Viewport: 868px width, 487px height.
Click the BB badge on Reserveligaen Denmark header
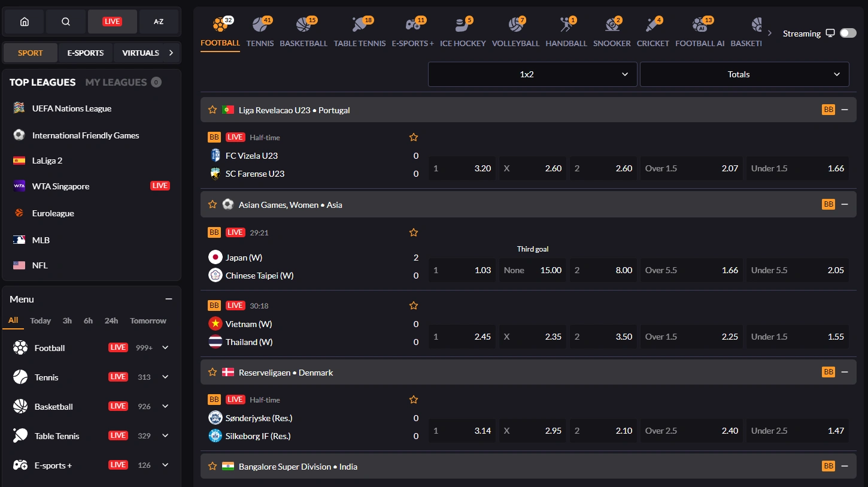coord(828,372)
